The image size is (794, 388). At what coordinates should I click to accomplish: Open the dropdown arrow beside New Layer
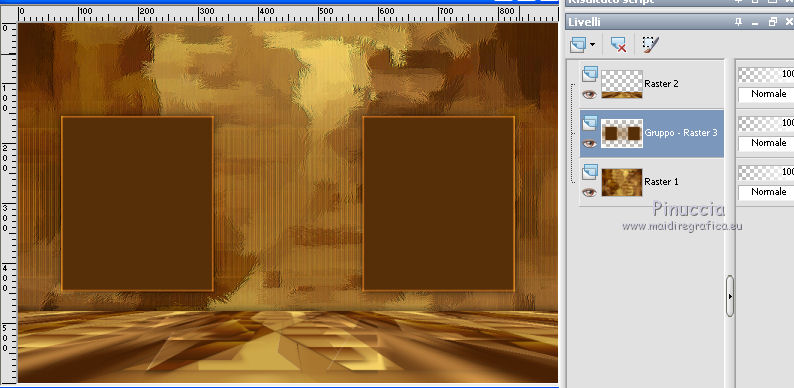592,45
